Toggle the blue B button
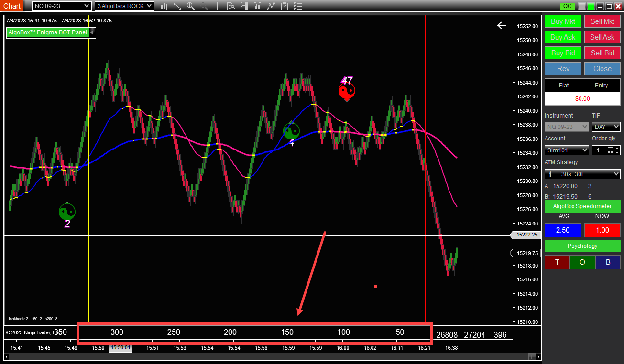This screenshot has width=624, height=364. 608,262
